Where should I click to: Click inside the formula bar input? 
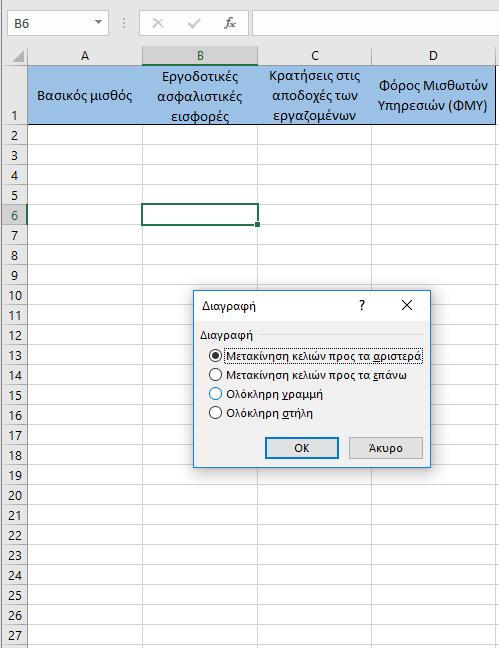click(375, 23)
